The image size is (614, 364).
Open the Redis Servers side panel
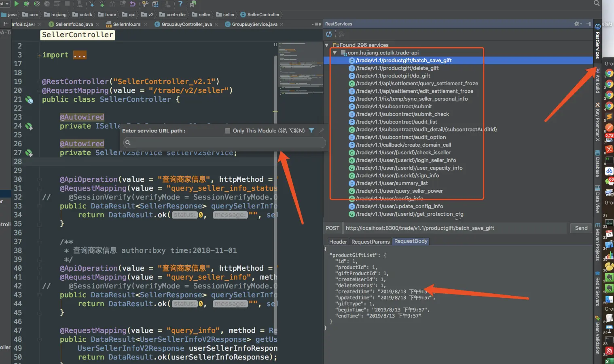(597, 289)
